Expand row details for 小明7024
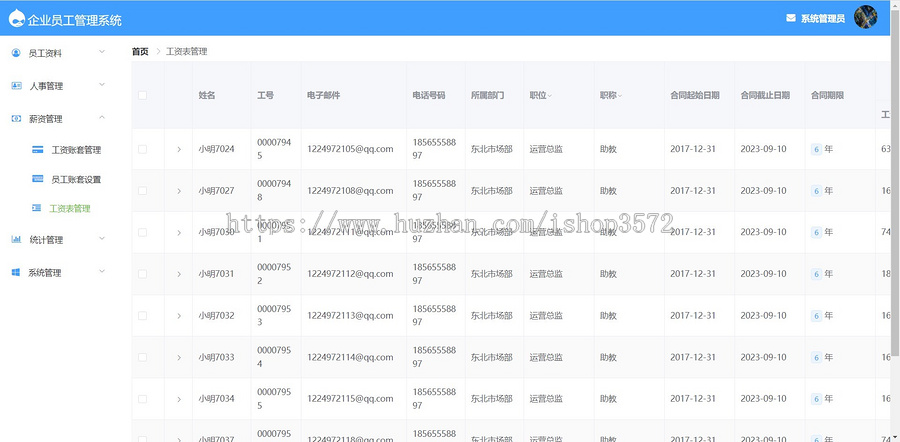Viewport: 900px width, 442px height. [179, 149]
